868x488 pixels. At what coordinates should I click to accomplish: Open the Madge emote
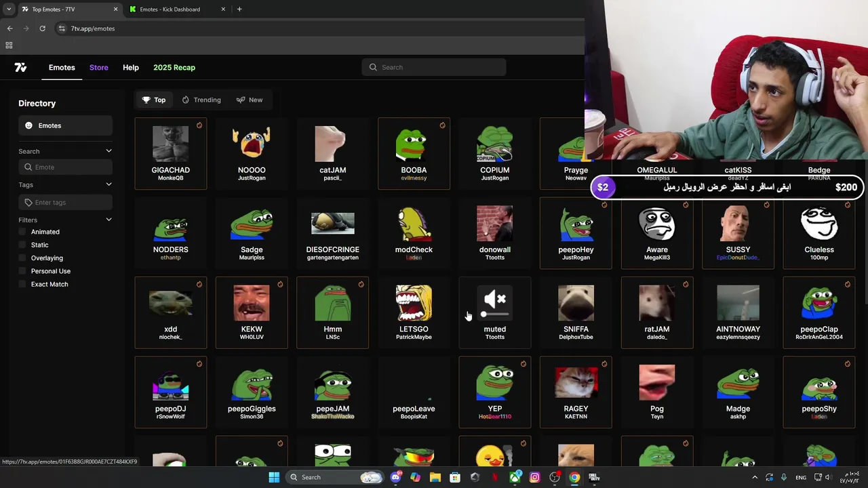coord(738,392)
